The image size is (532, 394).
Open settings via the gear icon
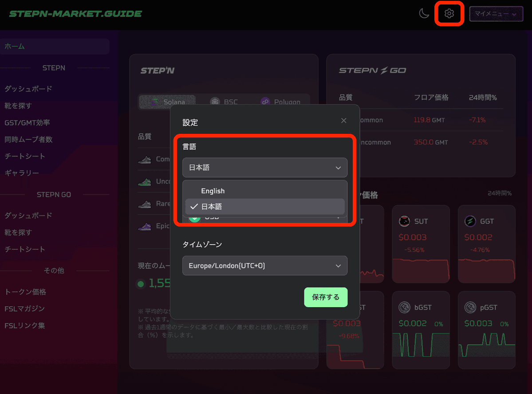coord(449,14)
